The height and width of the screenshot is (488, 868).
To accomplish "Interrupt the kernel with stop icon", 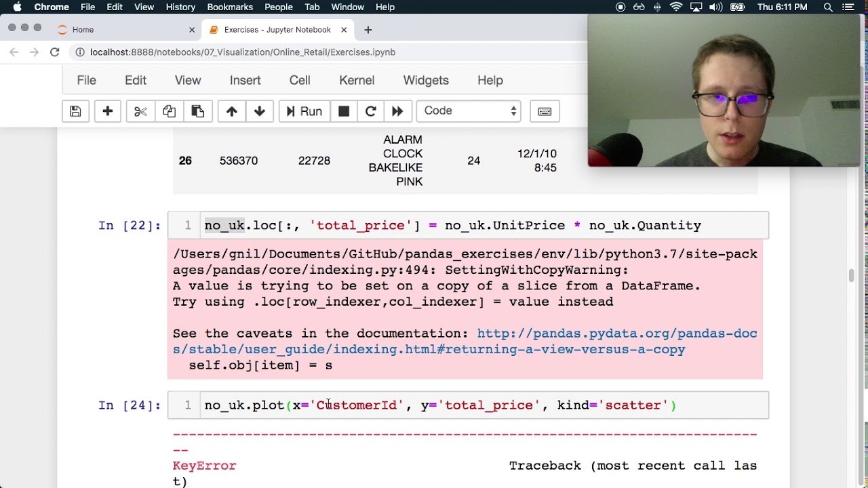I will 344,111.
